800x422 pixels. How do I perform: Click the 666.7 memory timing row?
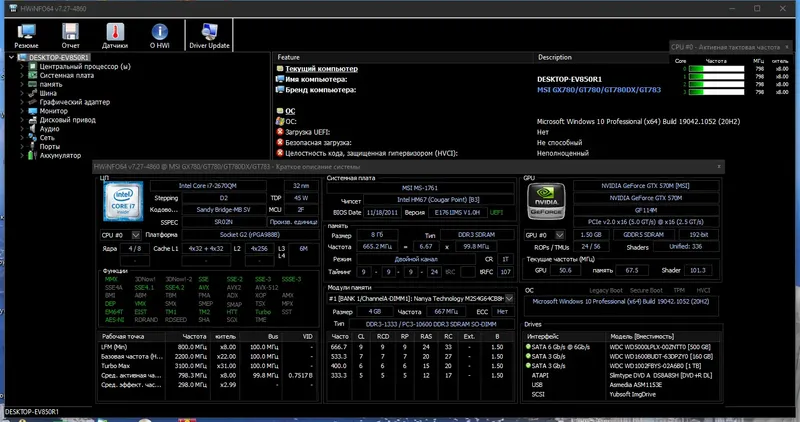point(420,347)
